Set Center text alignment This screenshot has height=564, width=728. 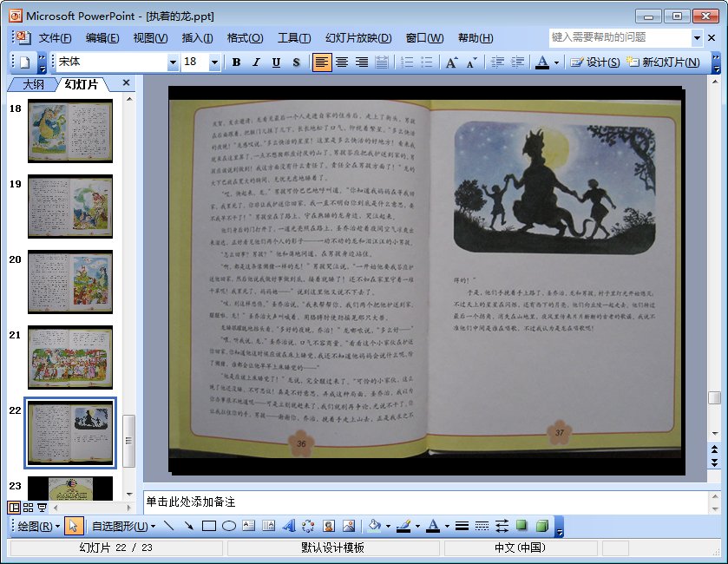click(x=342, y=62)
